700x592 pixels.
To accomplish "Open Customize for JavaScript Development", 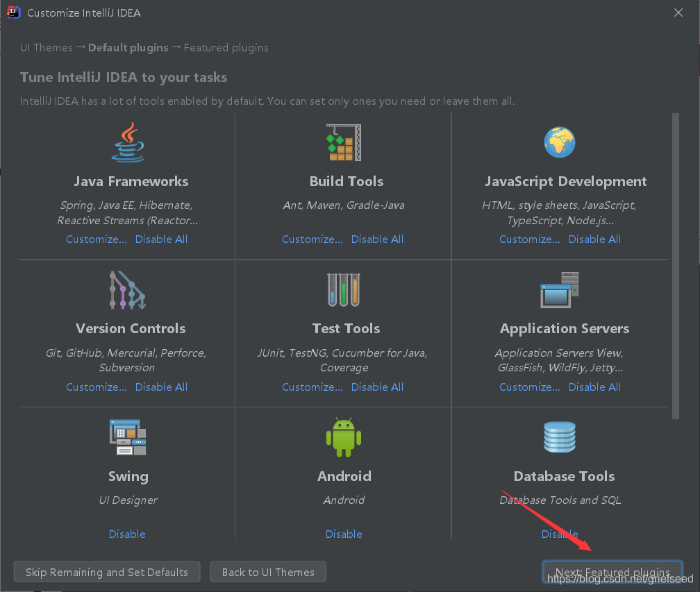I will pyautogui.click(x=529, y=239).
